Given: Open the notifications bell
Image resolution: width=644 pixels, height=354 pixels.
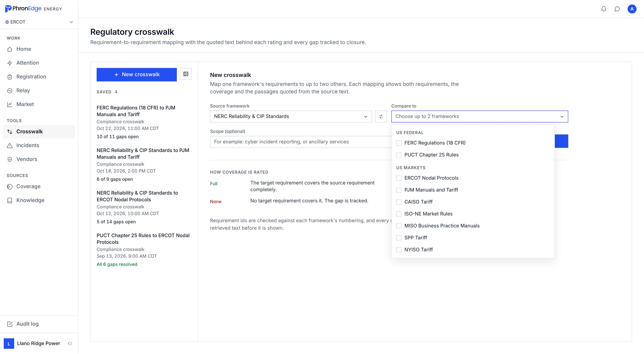Looking at the screenshot, I should pyautogui.click(x=604, y=9).
